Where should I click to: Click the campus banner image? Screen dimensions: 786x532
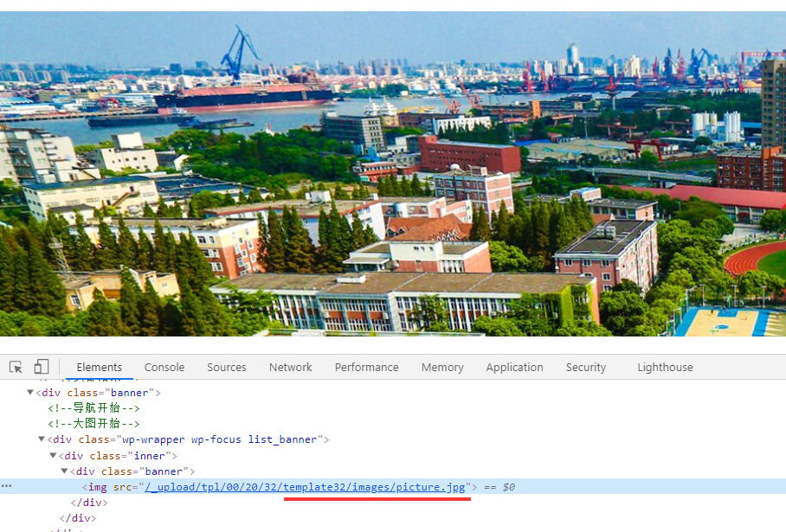pos(393,173)
